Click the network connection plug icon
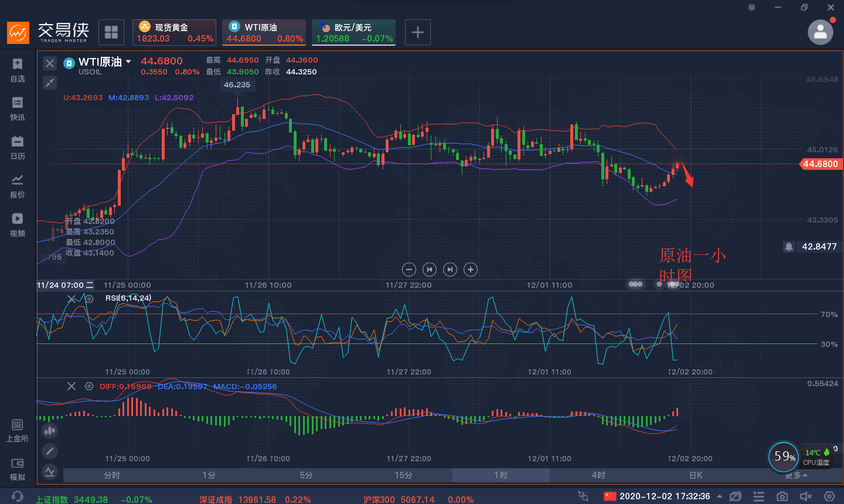This screenshot has width=844, height=504. [x=583, y=496]
